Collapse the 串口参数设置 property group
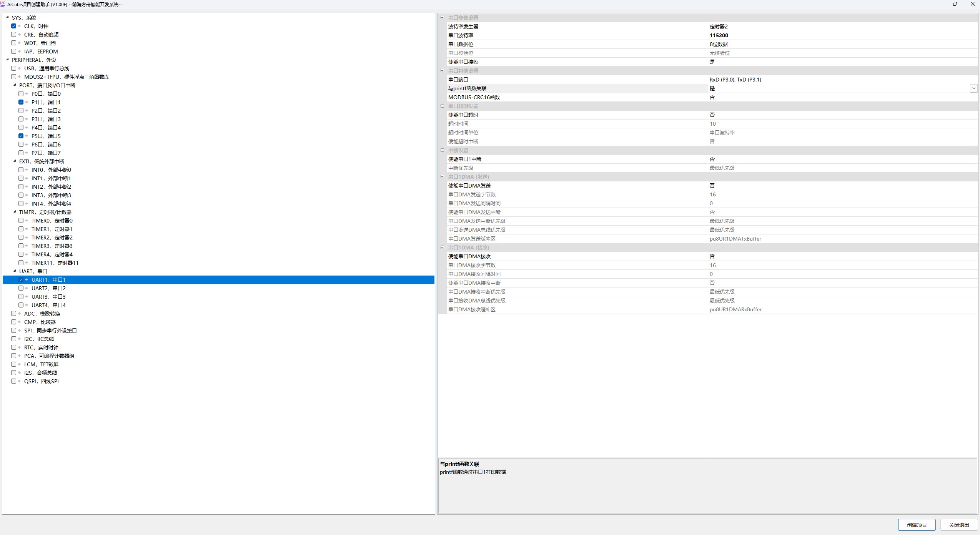 [442, 18]
